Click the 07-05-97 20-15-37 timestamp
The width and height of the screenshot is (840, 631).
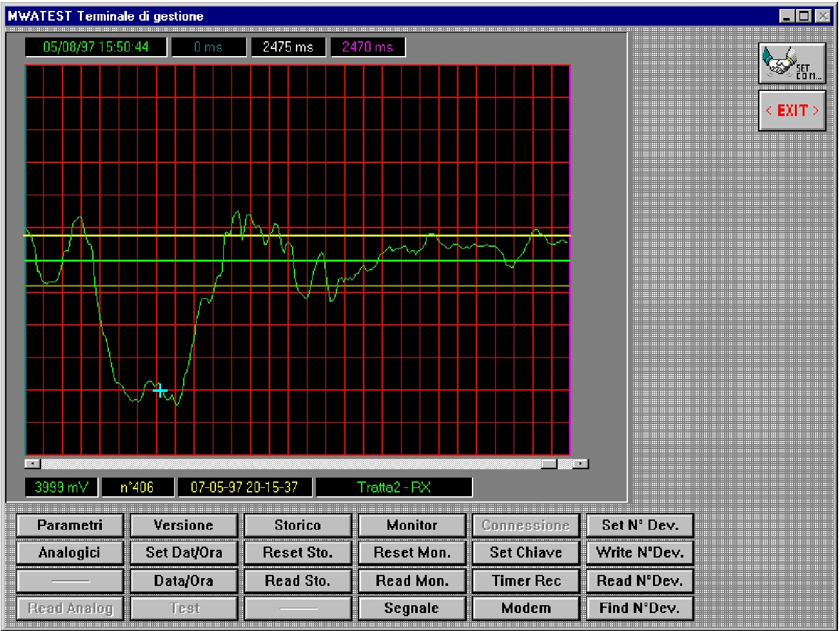coord(245,487)
